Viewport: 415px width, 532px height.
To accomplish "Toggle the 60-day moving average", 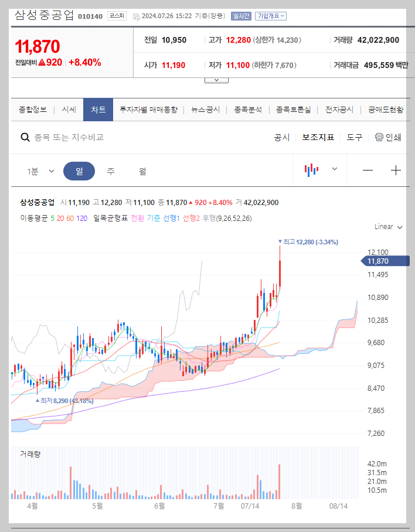I will 70,218.
